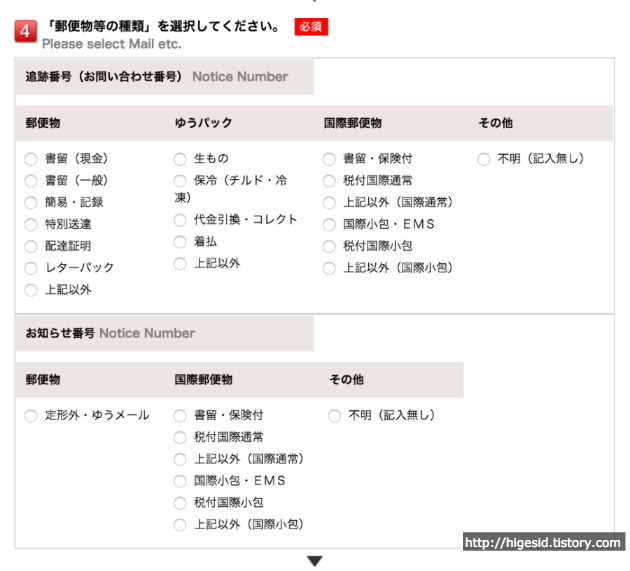Pick 国際小包・EMS in the 追跡番号 section
The image size is (630, 571).
(329, 225)
